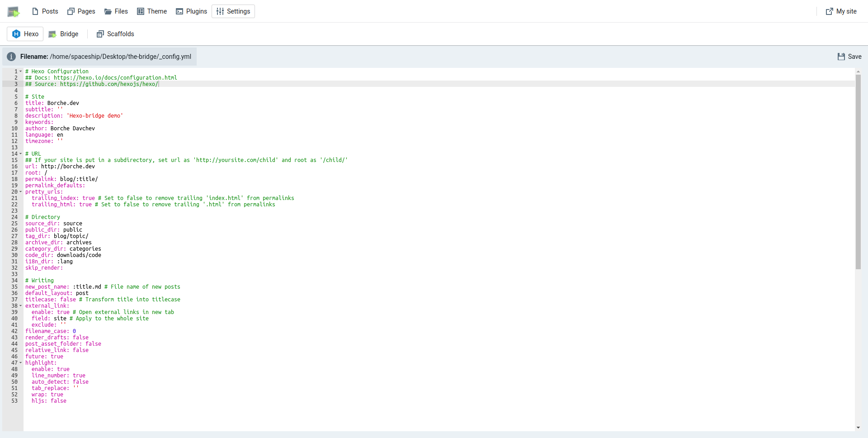Click the Hexo Bridge logo icon
Viewport: 868px width, 438px height.
(x=13, y=12)
